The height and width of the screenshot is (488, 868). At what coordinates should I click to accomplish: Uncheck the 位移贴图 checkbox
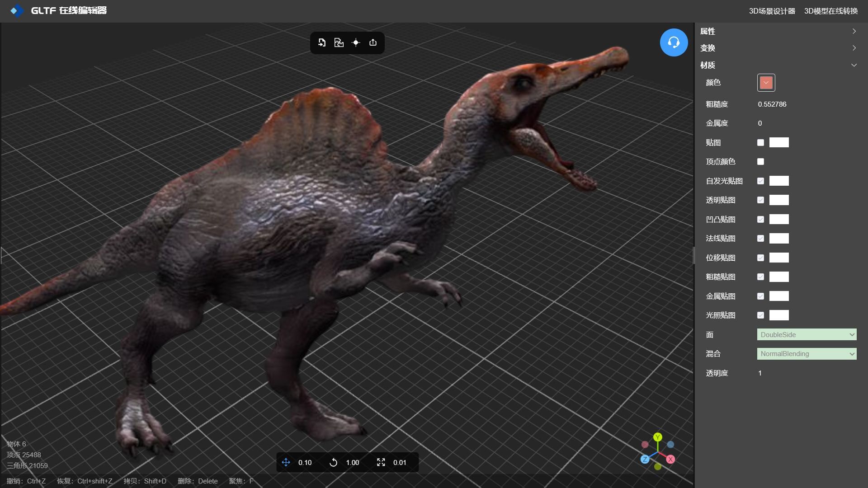coord(760,258)
